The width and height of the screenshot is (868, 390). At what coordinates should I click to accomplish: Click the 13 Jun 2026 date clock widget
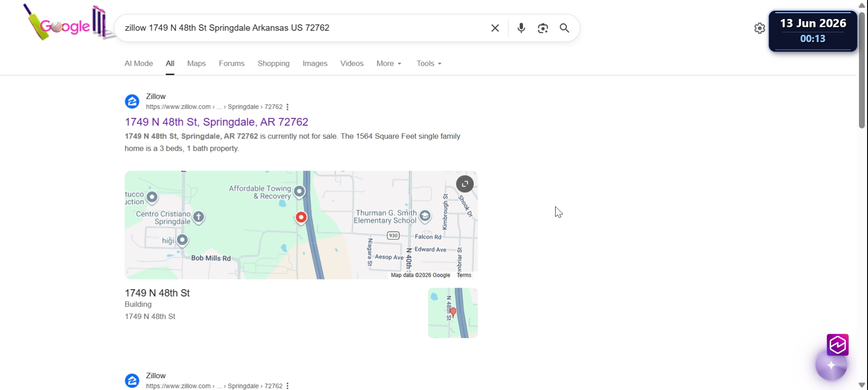(x=813, y=31)
